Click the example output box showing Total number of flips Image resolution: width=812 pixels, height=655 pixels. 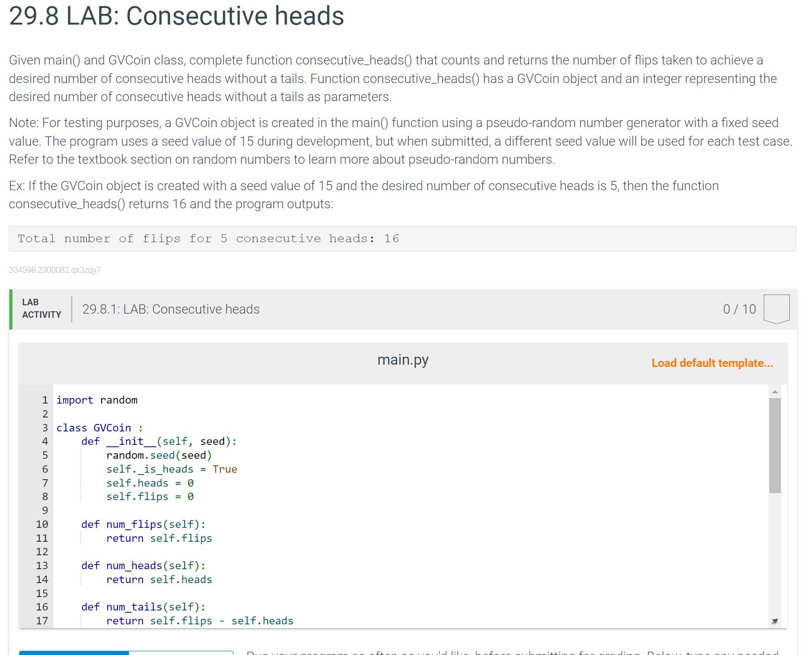coord(209,238)
